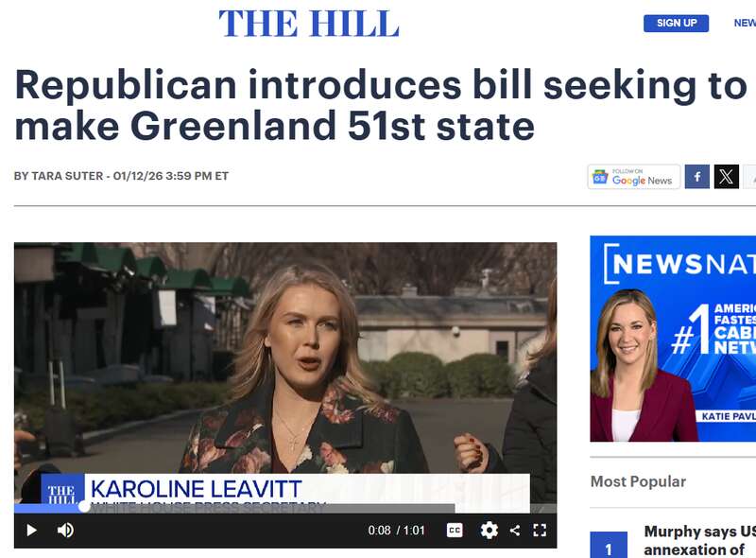Viewport: 756px width, 558px height.
Task: Read Murphy says US annexation story
Action: [699, 541]
